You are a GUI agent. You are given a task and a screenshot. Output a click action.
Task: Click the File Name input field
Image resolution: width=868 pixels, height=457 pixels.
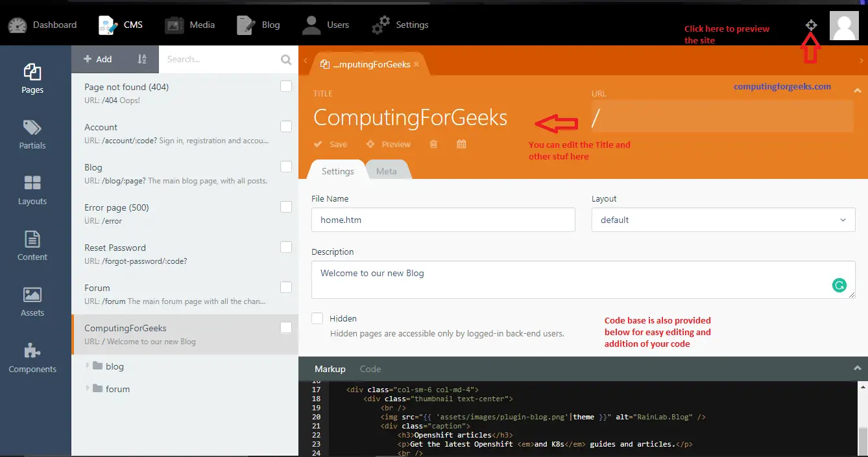443,220
